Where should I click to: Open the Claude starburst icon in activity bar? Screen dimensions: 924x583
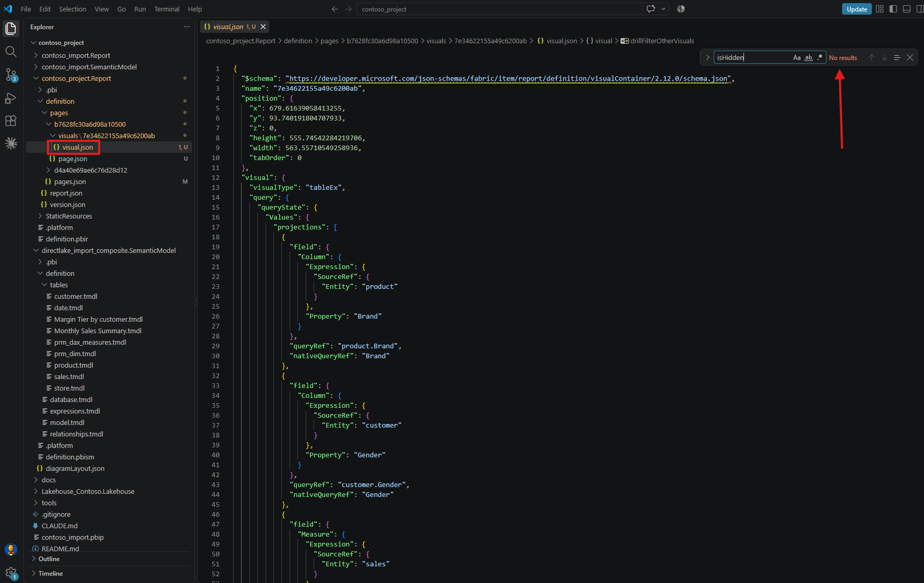(x=10, y=143)
